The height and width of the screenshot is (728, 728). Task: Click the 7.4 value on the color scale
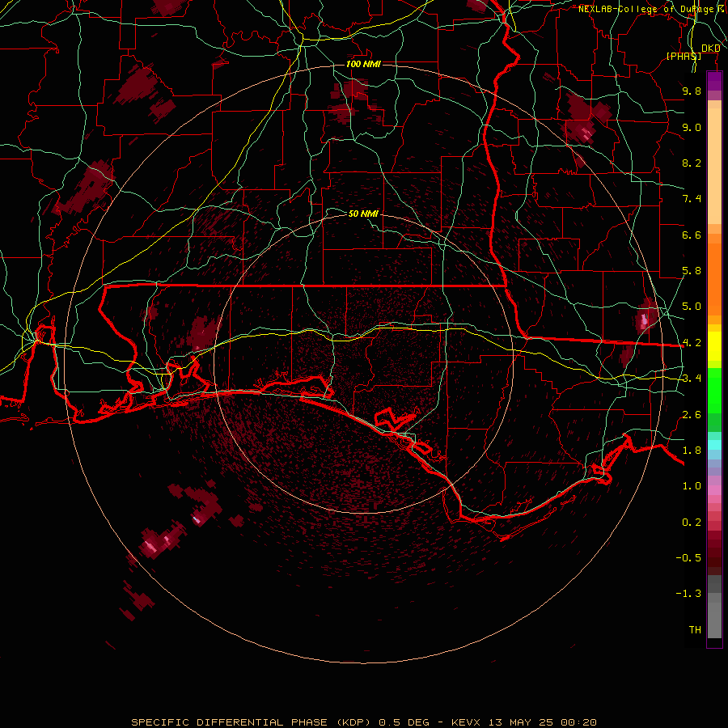click(x=692, y=199)
